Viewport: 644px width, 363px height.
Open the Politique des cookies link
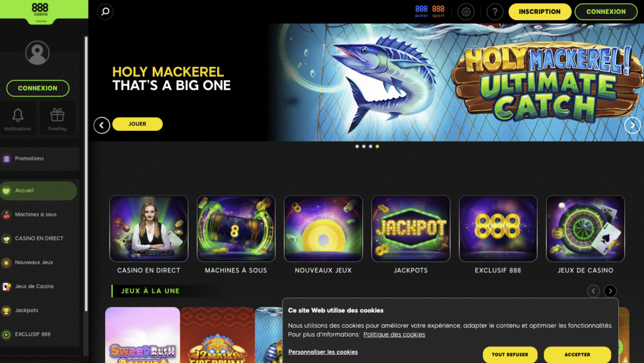point(394,335)
